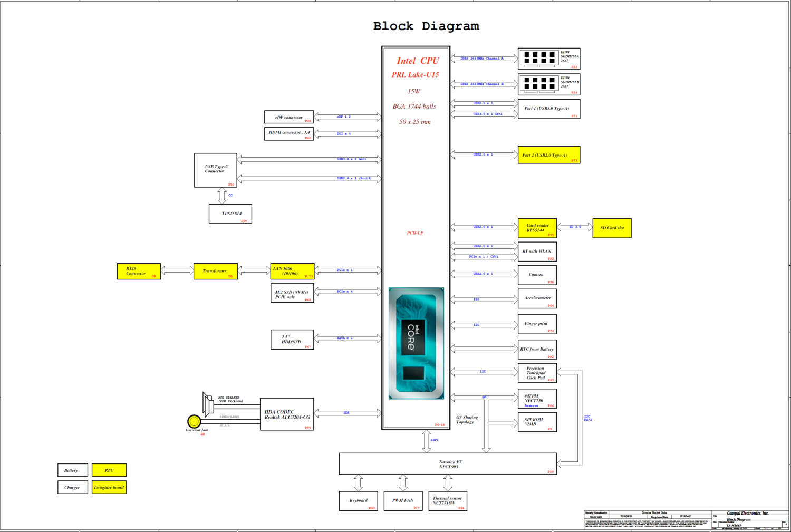Click the SPI ROM 32MB block

pyautogui.click(x=537, y=422)
